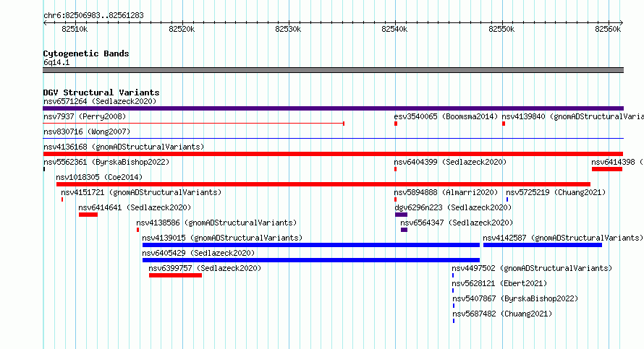Click the blue nsv4142587 variant bar
This screenshot has height=349, width=644.
click(543, 245)
